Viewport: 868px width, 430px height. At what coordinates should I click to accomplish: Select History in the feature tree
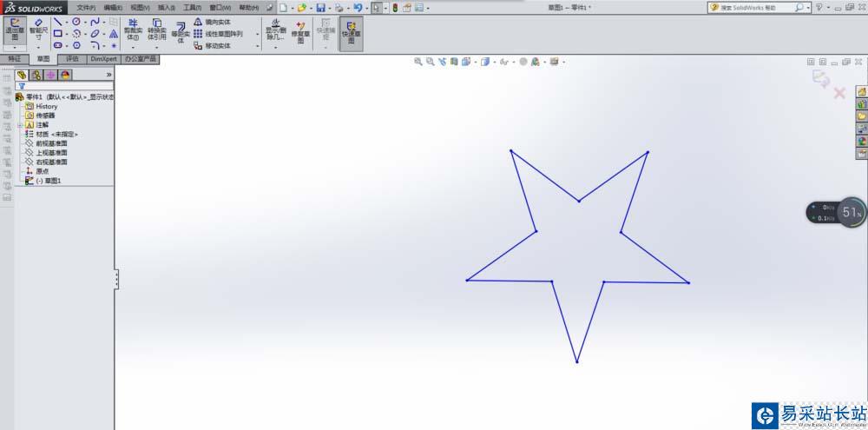[x=47, y=106]
